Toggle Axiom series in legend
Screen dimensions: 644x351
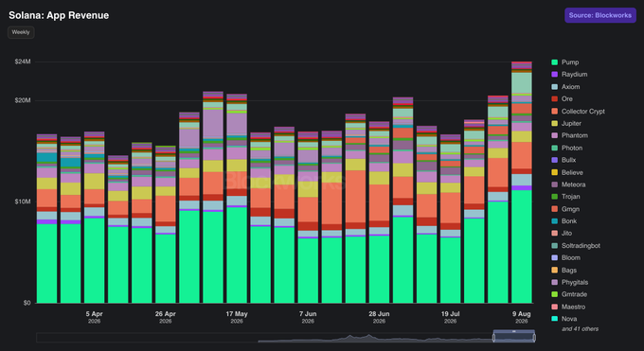point(565,87)
